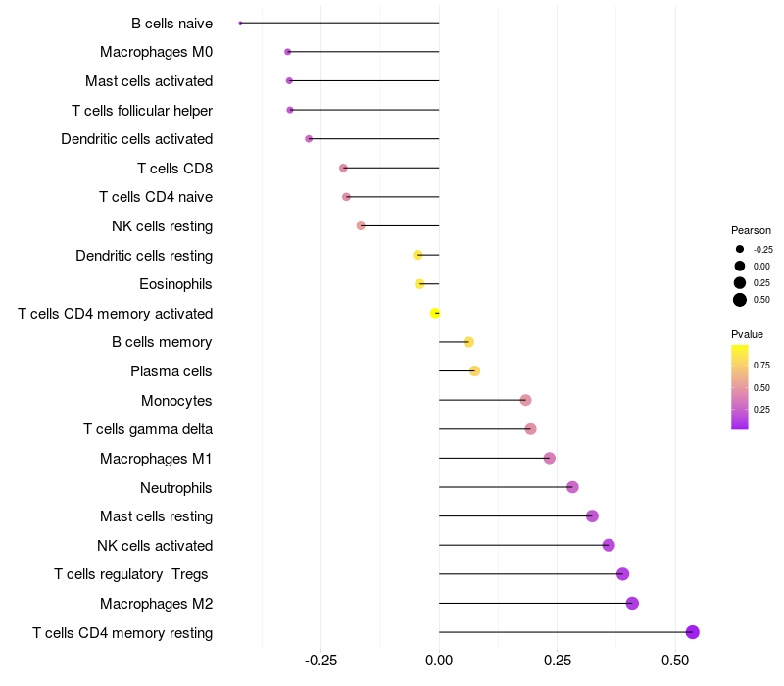Click the 0.50 x-axis tick label
Screen dimensions: 784x686
click(x=675, y=661)
